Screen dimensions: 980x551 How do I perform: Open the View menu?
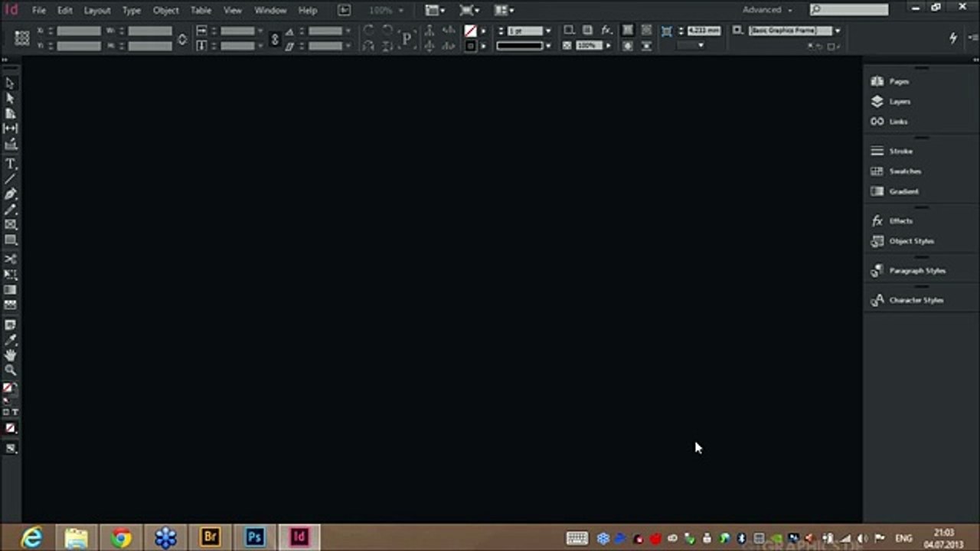tap(233, 11)
